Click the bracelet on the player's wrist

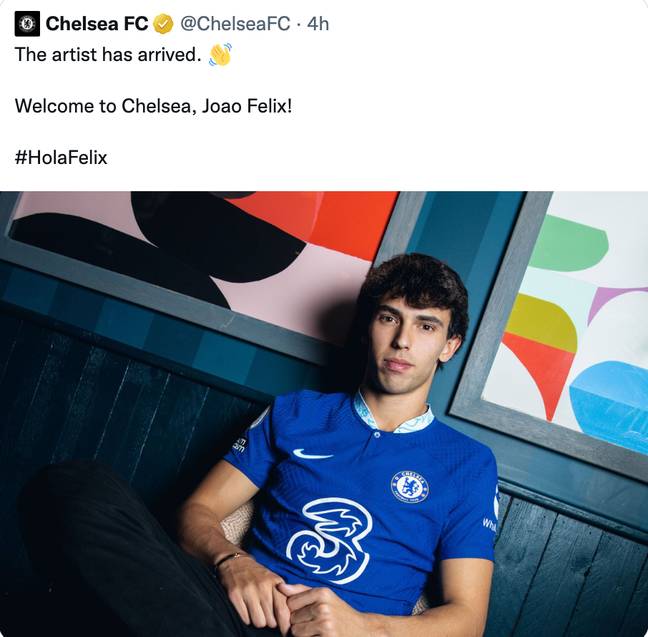227,558
